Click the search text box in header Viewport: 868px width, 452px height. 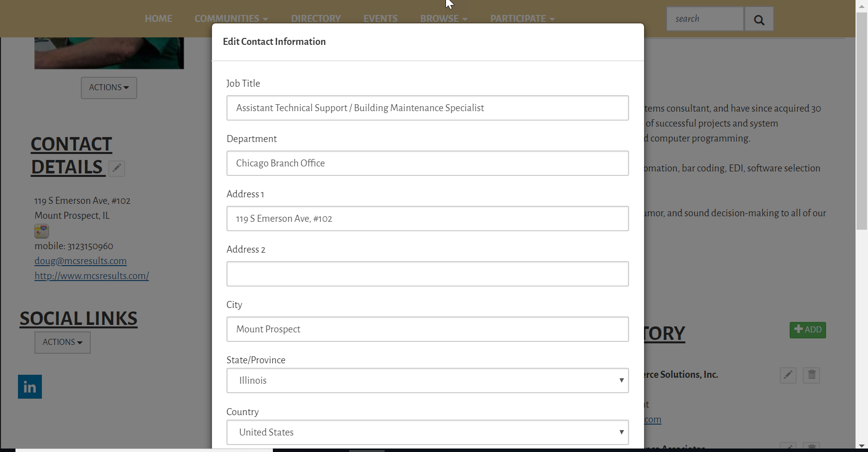705,19
